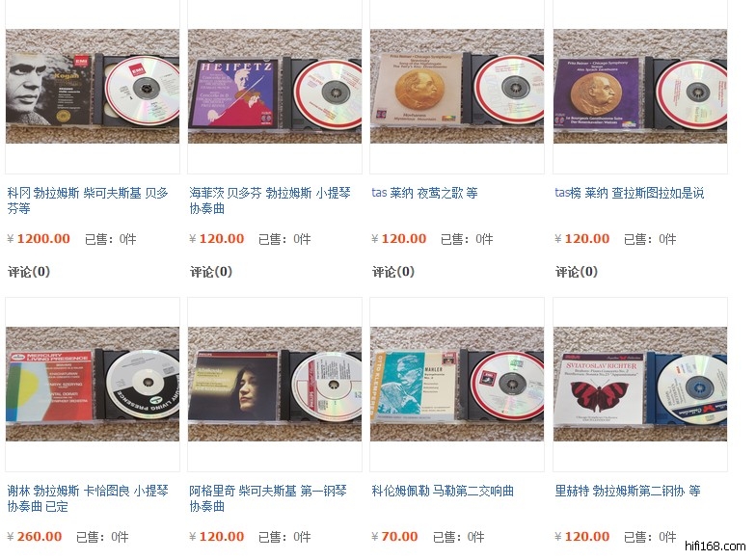This screenshot has height=560, width=756.
Task: Open listing titled 科冈 勃拉姆斯 柴可夫斯基 贝多芬等
Action: pos(88,200)
